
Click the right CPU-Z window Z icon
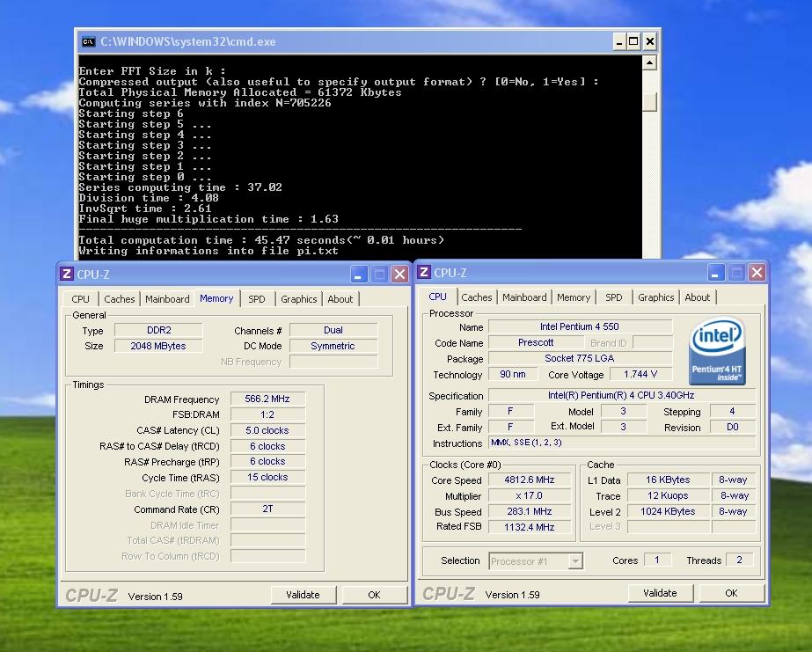(424, 272)
